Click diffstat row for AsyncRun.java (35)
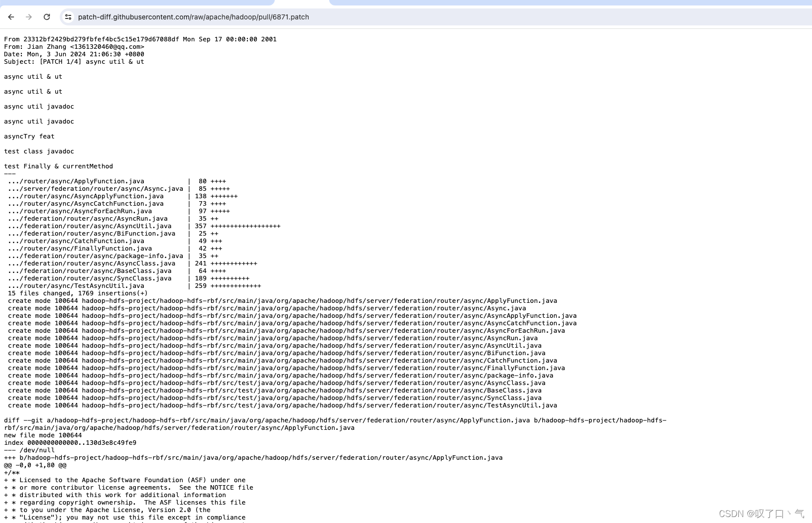The height and width of the screenshot is (523, 812). coord(113,219)
